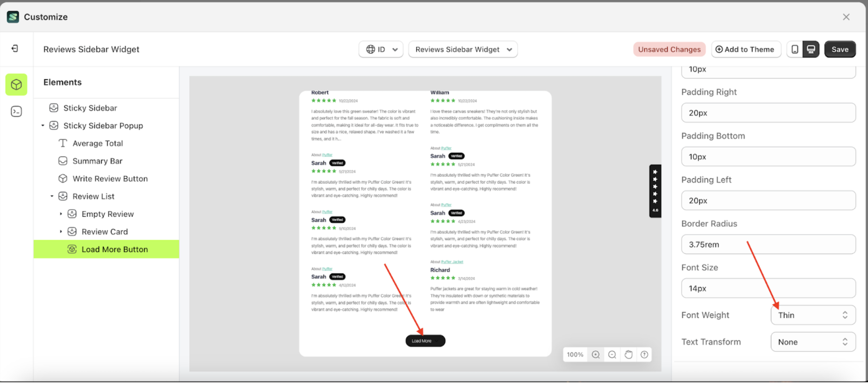Select the Load More Button element
Viewport: 868px width, 383px height.
click(114, 249)
